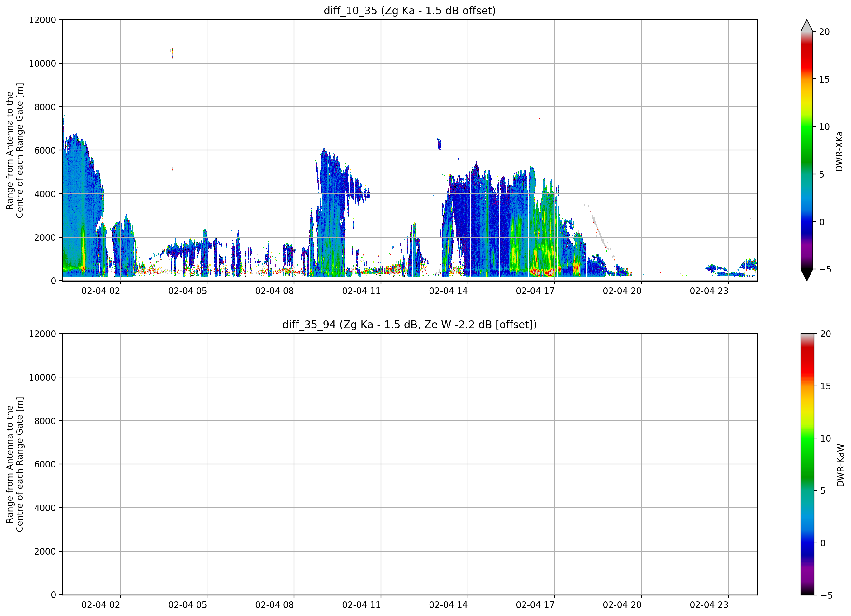Viewport: 851px width, 616px height.
Task: Click the diff_35_94 plot title
Action: (410, 325)
